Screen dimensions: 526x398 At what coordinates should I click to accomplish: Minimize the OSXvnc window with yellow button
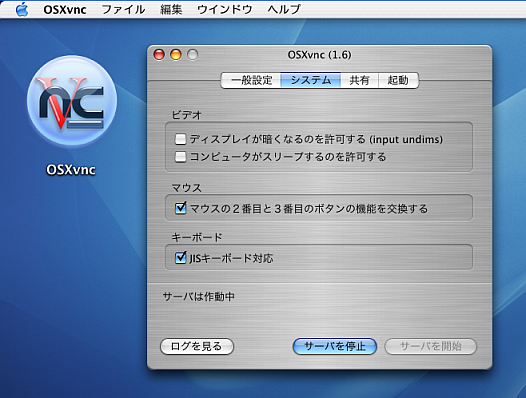176,55
